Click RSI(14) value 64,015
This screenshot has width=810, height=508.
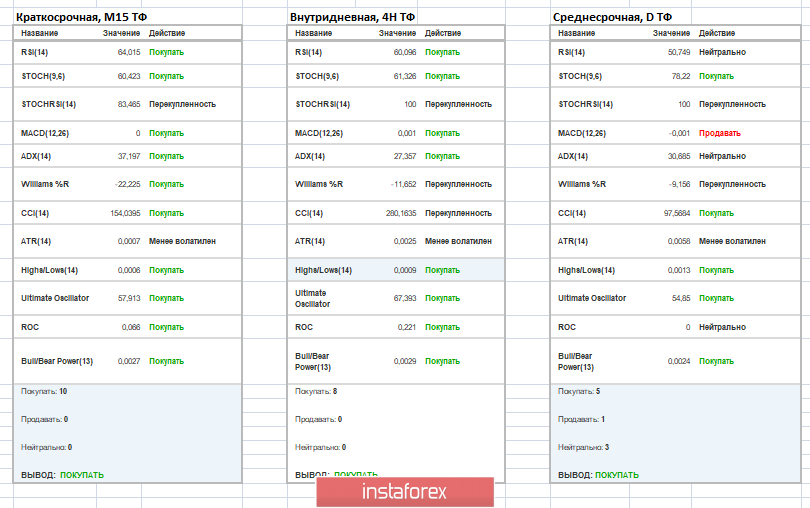tap(129, 52)
